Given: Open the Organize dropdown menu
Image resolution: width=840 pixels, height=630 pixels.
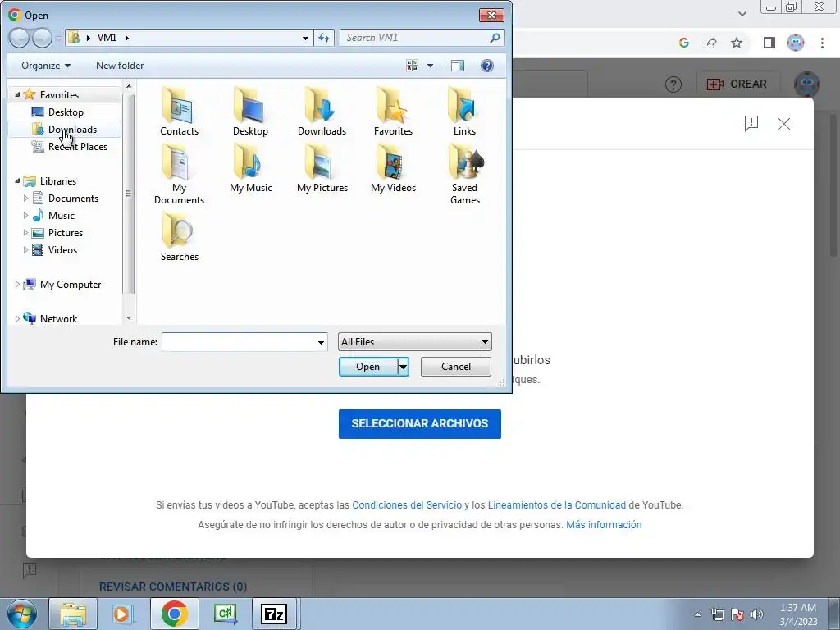Looking at the screenshot, I should (x=46, y=66).
